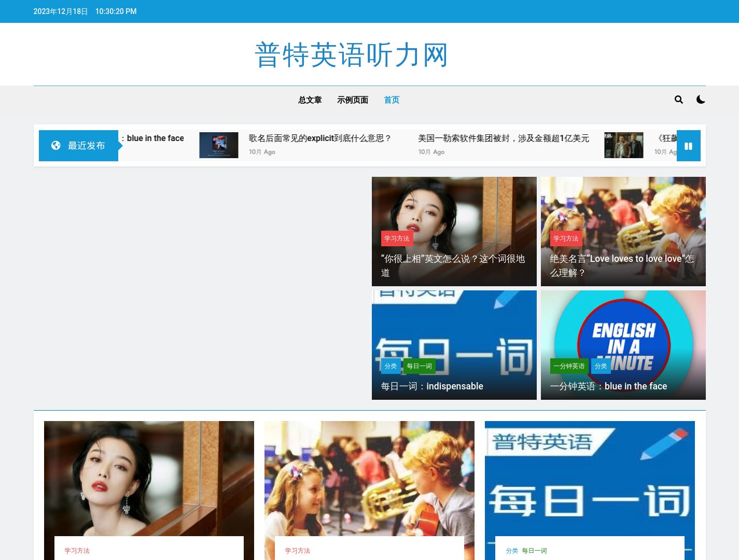The width and height of the screenshot is (739, 560).
Task: Click the site title 普特英语听力网
Action: click(352, 55)
